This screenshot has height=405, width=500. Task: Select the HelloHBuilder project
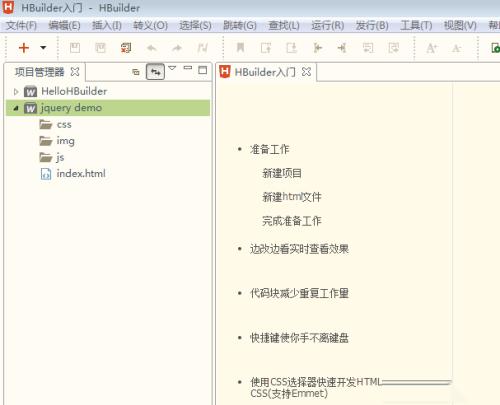(x=74, y=91)
